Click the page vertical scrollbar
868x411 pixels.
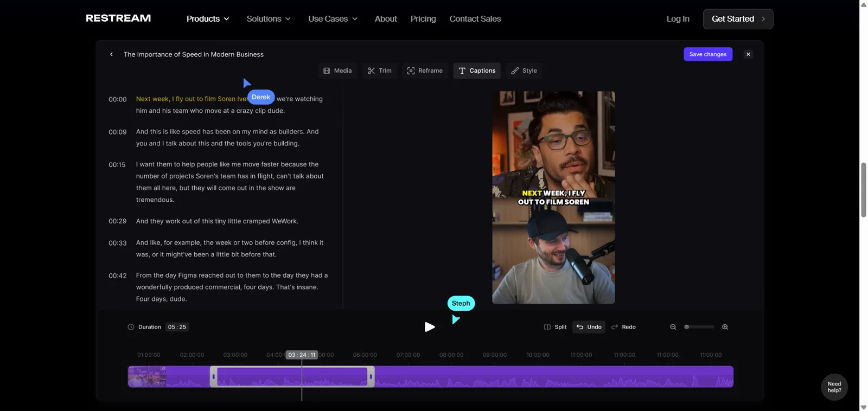point(863,190)
